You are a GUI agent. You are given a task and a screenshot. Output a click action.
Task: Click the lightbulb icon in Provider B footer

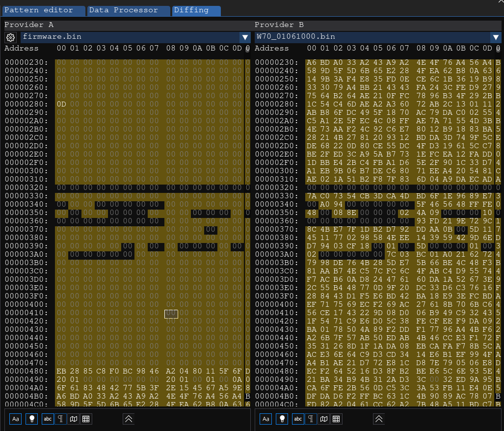pos(282,419)
